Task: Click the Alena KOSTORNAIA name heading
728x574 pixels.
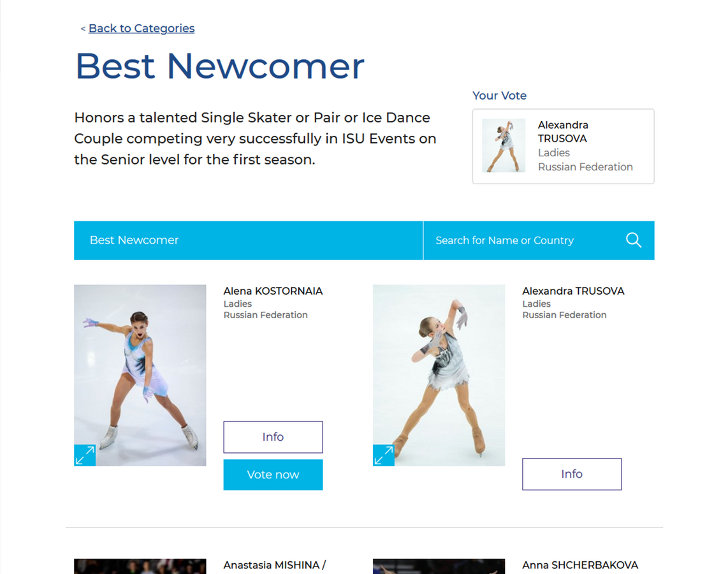Action: coord(273,291)
